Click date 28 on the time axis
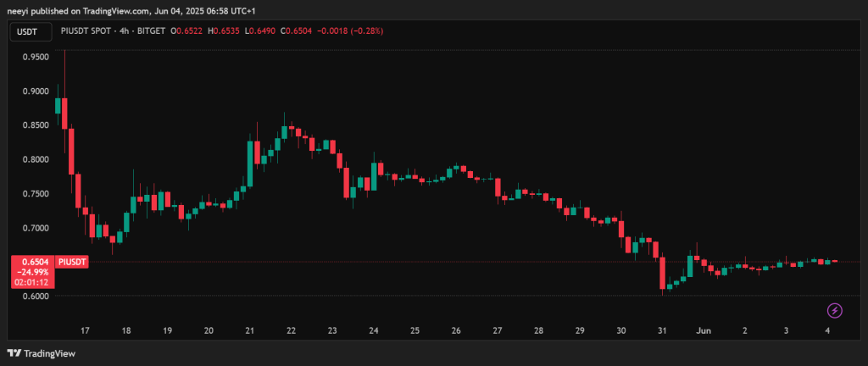868x366 pixels. pos(538,330)
